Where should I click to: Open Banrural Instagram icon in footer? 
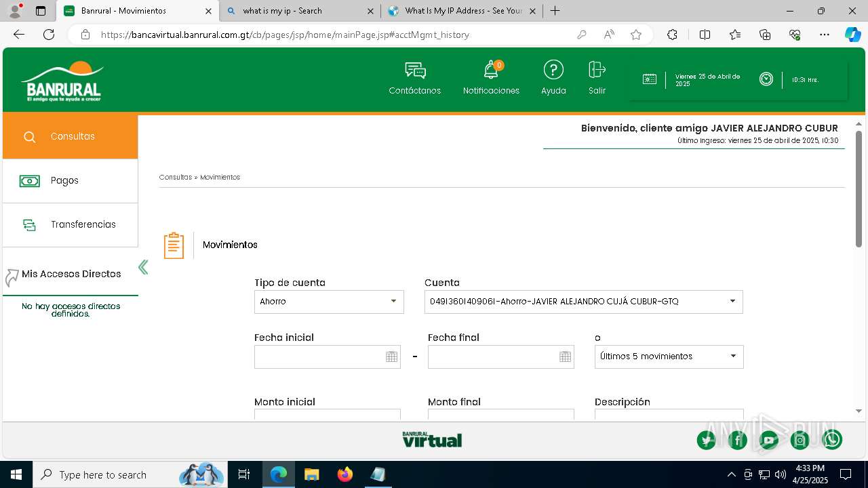800,440
